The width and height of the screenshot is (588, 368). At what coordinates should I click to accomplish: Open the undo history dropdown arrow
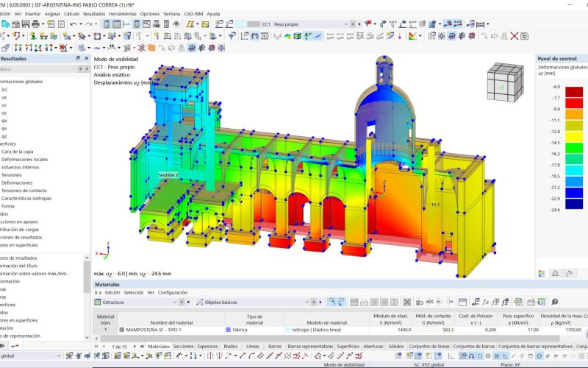click(x=81, y=24)
